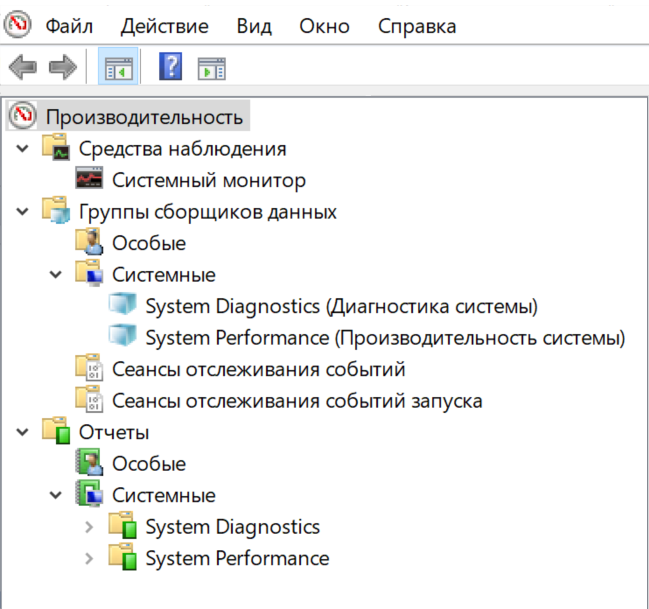
Task: Open the Файл menu
Action: 73,26
